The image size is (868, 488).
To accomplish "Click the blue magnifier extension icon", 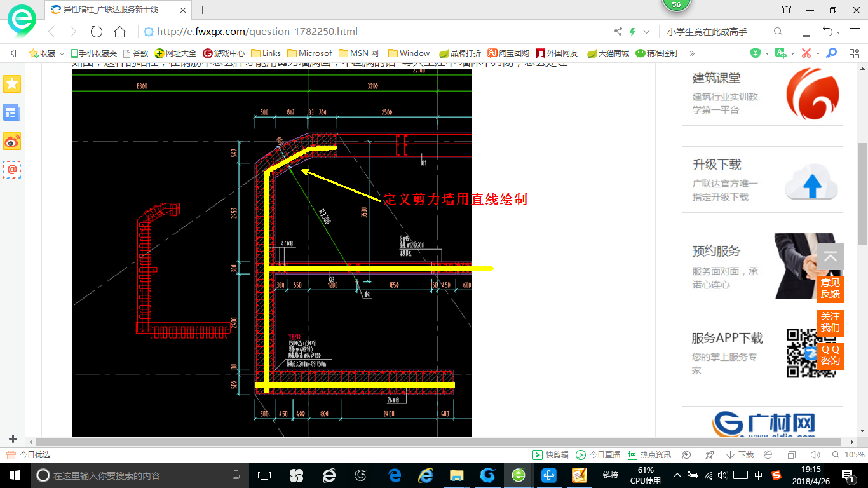I will [x=831, y=53].
